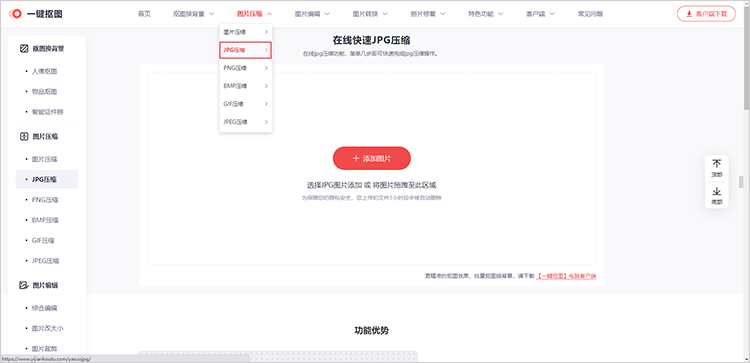
Task: Open the 一键抠图 电脑客户端 download link
Action: tap(566, 276)
